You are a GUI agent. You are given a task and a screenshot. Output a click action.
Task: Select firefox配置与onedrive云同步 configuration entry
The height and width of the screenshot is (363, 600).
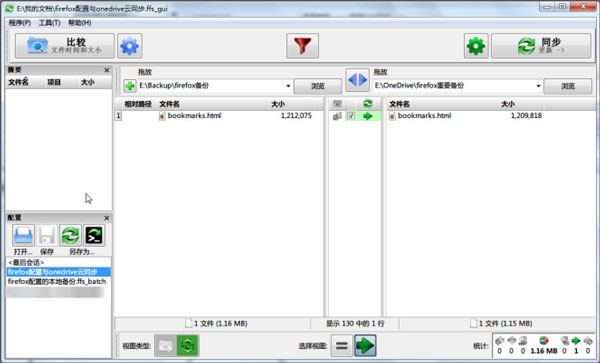(59, 272)
